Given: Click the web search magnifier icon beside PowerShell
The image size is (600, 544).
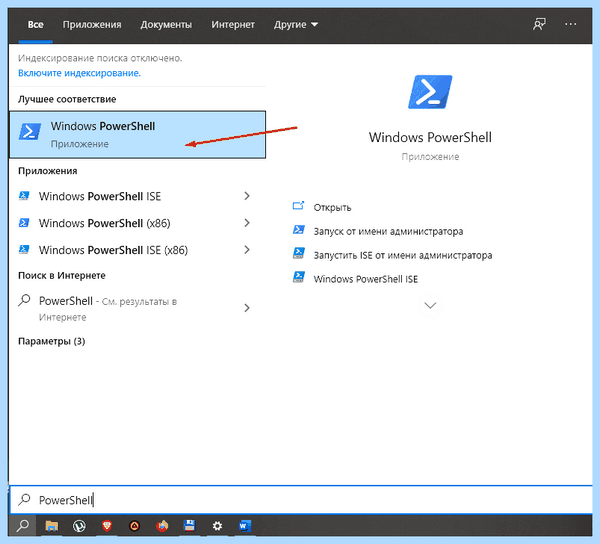Looking at the screenshot, I should click(24, 300).
